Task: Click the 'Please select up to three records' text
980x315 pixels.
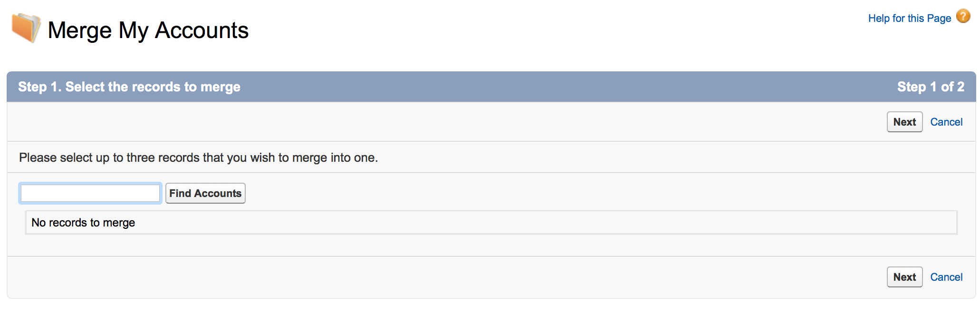Action: (198, 158)
